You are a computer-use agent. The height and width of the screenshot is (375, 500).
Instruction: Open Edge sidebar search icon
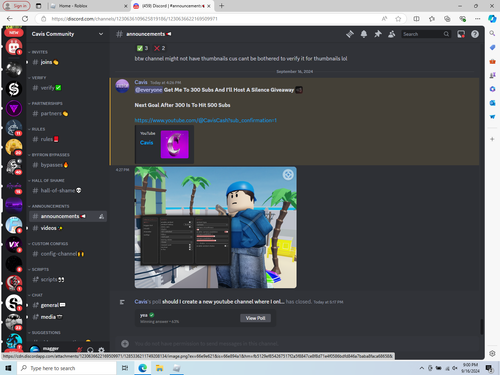point(492,33)
